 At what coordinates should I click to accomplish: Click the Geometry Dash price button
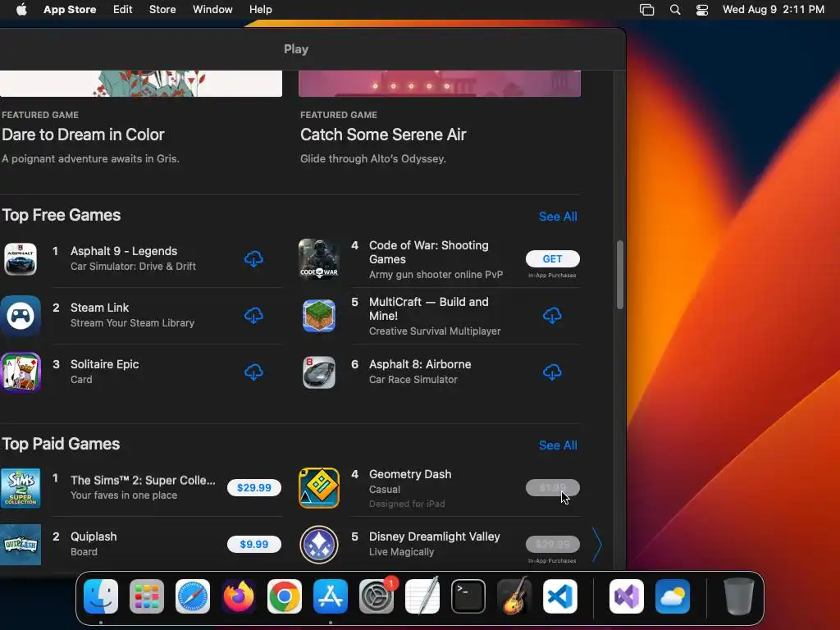[552, 487]
